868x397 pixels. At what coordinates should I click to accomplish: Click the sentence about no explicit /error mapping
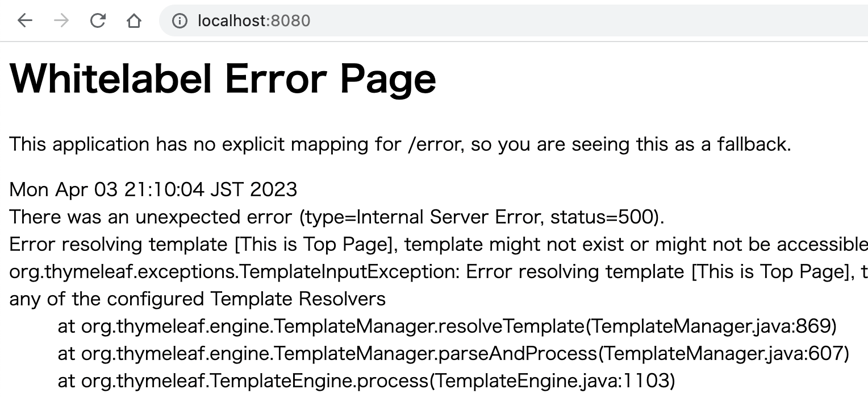click(400, 144)
